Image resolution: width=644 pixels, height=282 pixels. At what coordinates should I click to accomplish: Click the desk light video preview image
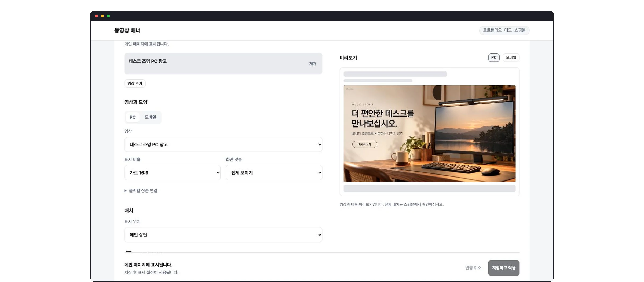(430, 133)
